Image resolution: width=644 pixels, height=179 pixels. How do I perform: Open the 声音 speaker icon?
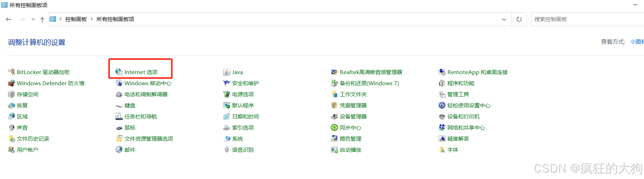pyautogui.click(x=11, y=127)
